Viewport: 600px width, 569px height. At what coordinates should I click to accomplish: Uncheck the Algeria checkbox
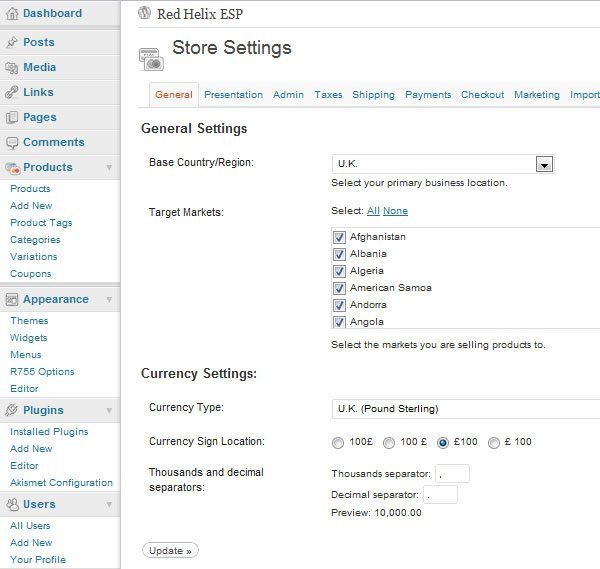pyautogui.click(x=339, y=271)
